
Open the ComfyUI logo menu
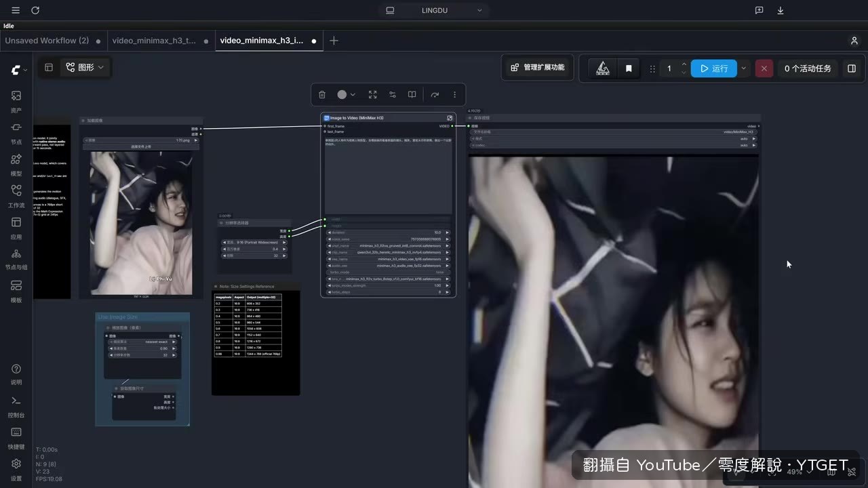[x=18, y=70]
